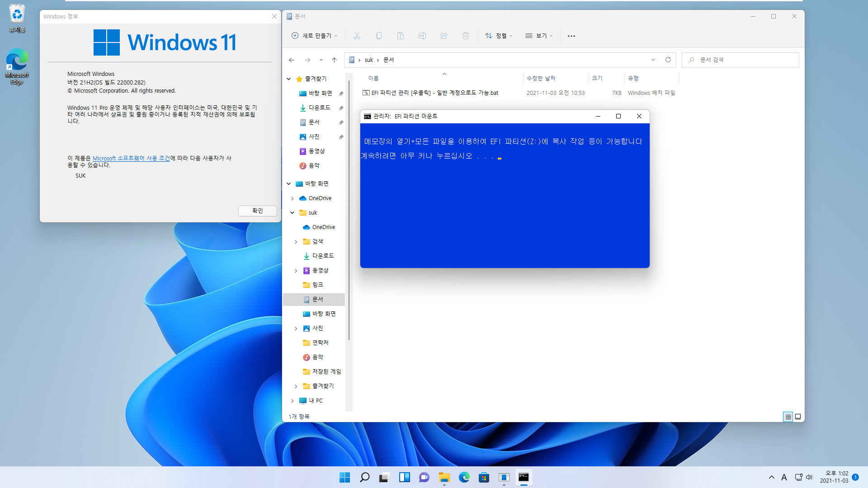
Task: Open the Microsoft Edge desktop shortcut
Action: tap(17, 66)
